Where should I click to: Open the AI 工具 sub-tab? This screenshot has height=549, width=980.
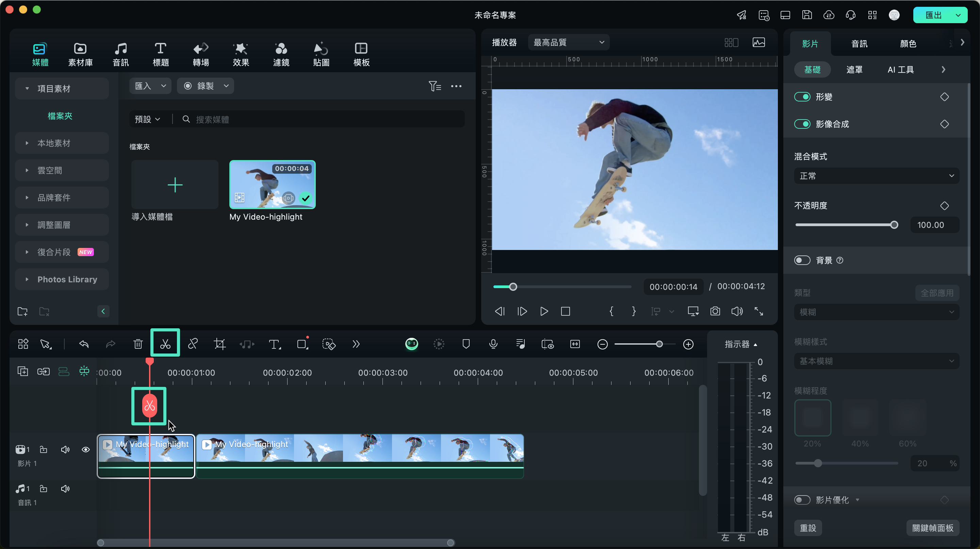tap(900, 70)
